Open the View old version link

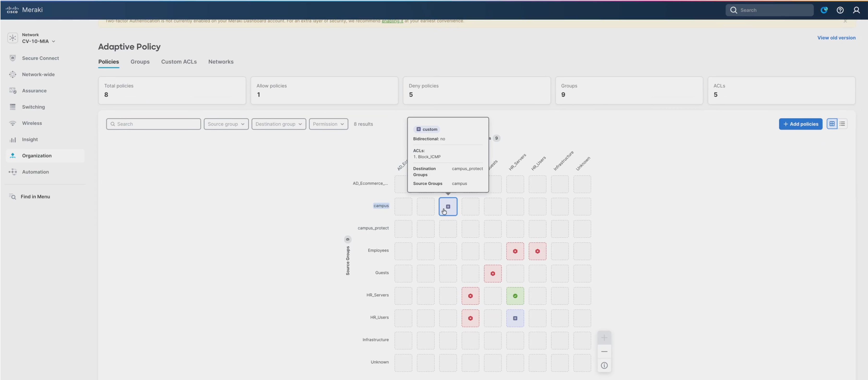click(836, 38)
